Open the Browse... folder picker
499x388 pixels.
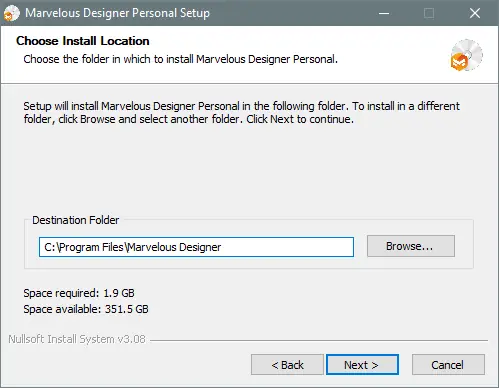[411, 246]
